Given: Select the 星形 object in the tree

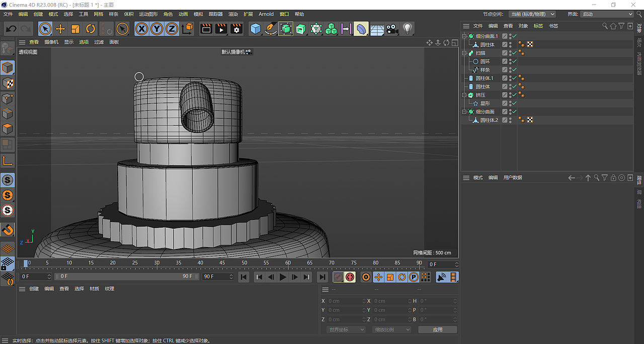Looking at the screenshot, I should click(x=485, y=103).
